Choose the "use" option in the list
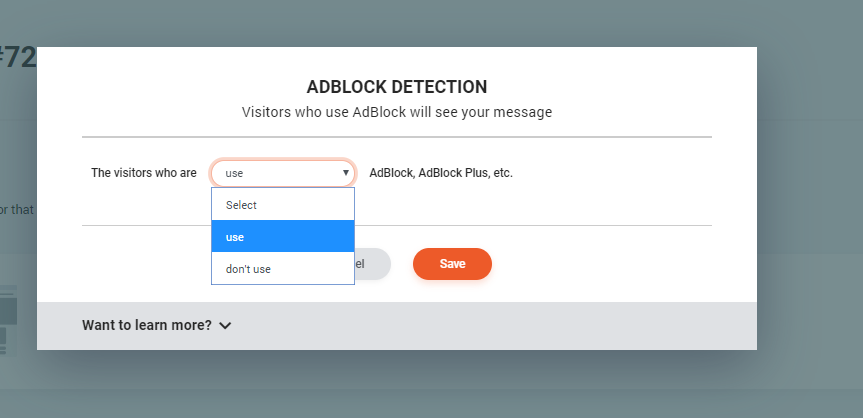Viewport: 863px width, 418px height. pos(283,237)
